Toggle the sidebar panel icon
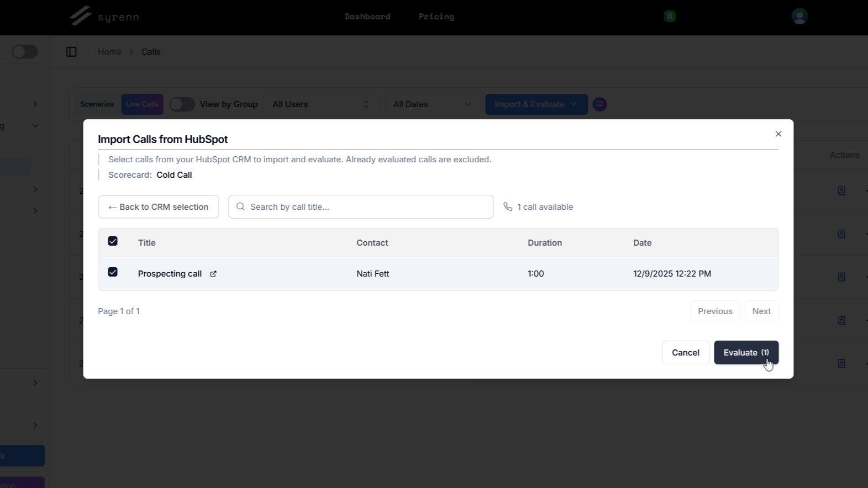The height and width of the screenshot is (488, 868). [x=71, y=51]
